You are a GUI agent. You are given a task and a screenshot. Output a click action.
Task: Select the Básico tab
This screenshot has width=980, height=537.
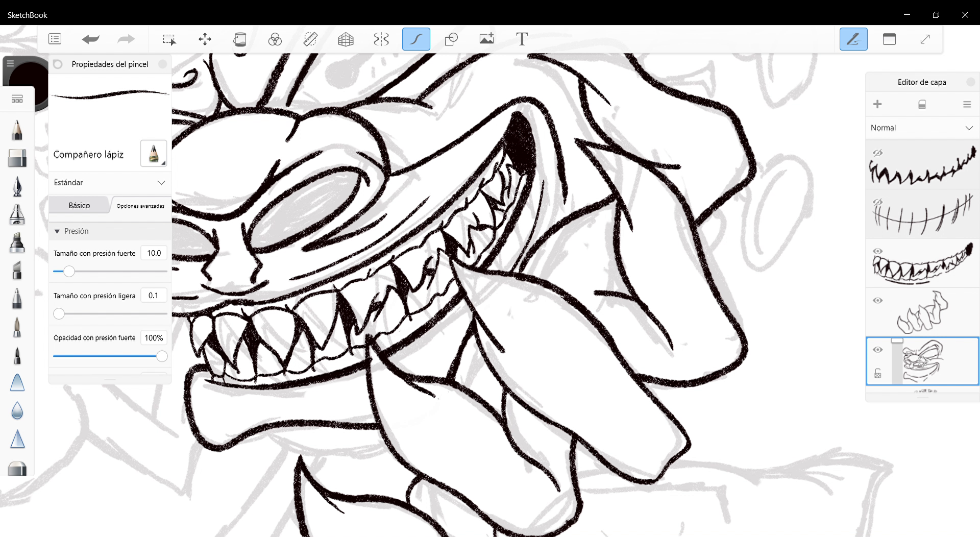(79, 205)
